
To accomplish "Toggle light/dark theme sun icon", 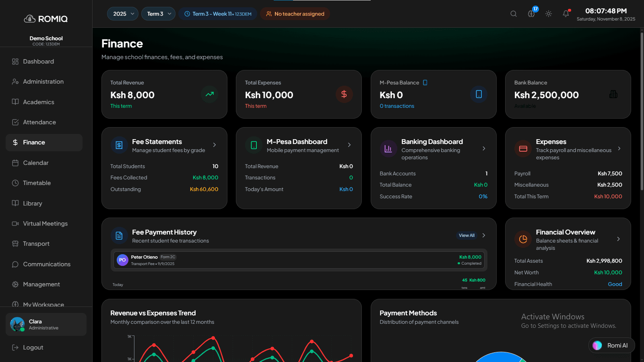I will (548, 14).
